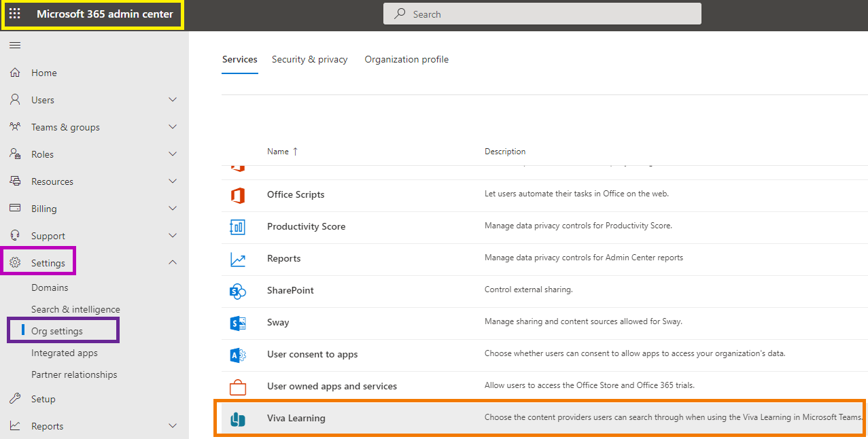Click 'Let users automate their tasks' description
The image size is (868, 439).
coord(577,194)
